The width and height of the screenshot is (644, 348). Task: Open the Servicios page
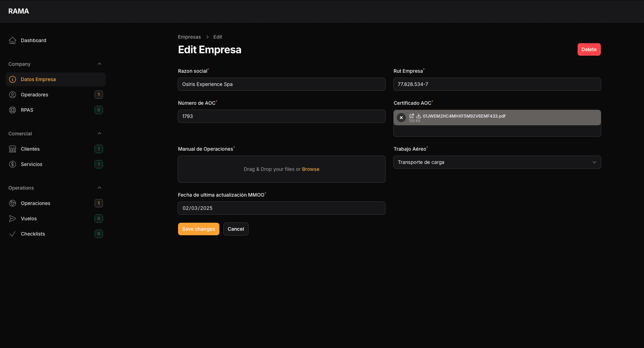click(56, 164)
